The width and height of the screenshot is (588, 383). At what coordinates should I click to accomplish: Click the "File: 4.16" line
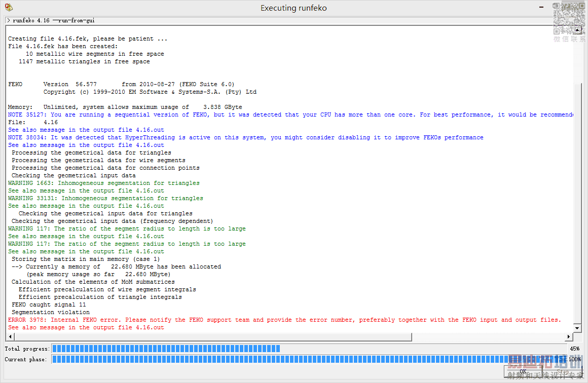(x=33, y=122)
